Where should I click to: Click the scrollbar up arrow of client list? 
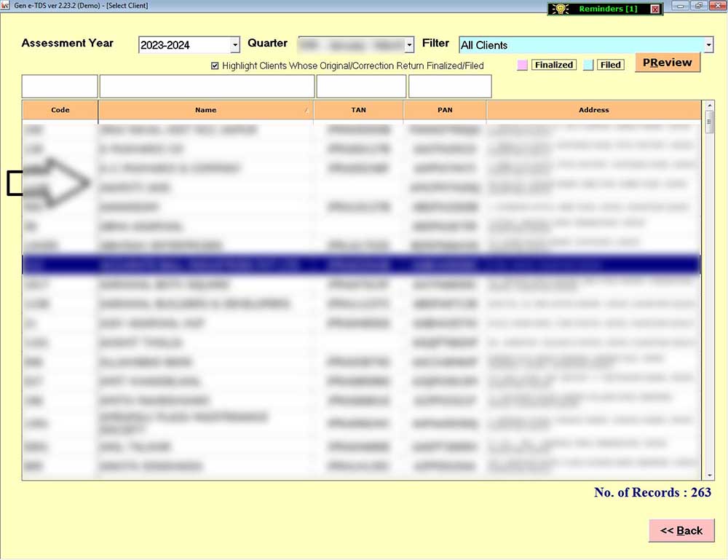point(709,106)
